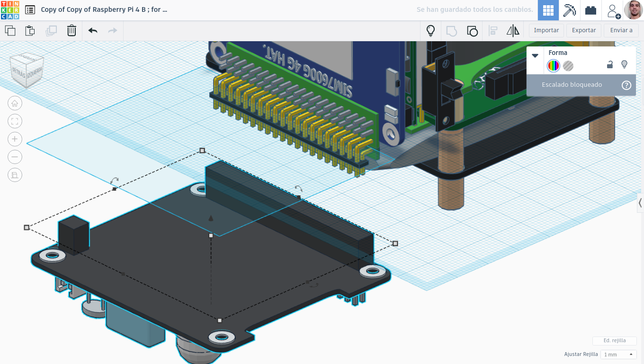The image size is (644, 364).
Task: Invite collaborators with add-person icon
Action: click(x=614, y=10)
